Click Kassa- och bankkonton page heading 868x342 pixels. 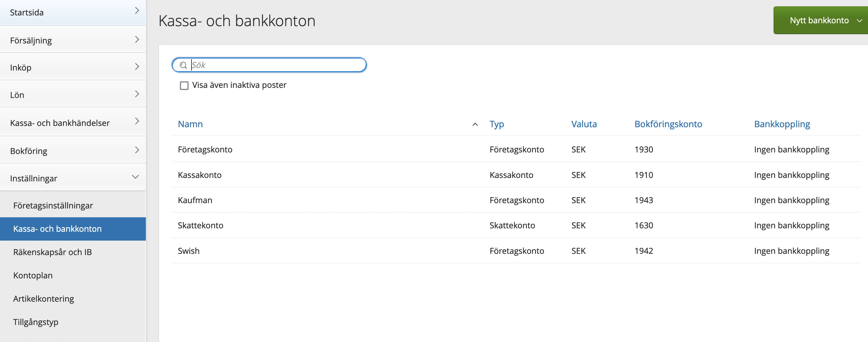point(237,21)
